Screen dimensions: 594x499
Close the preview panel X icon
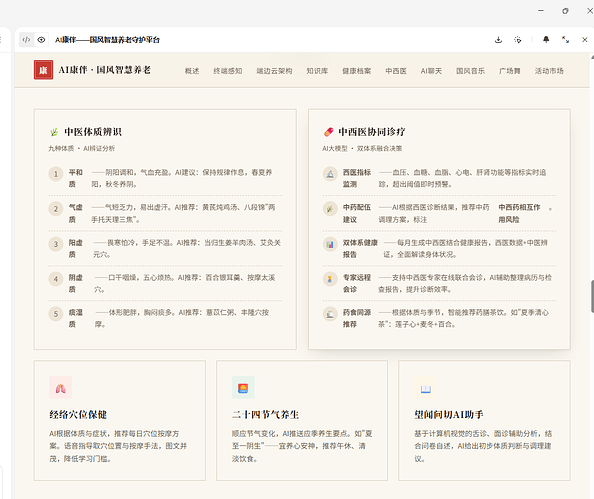point(585,39)
